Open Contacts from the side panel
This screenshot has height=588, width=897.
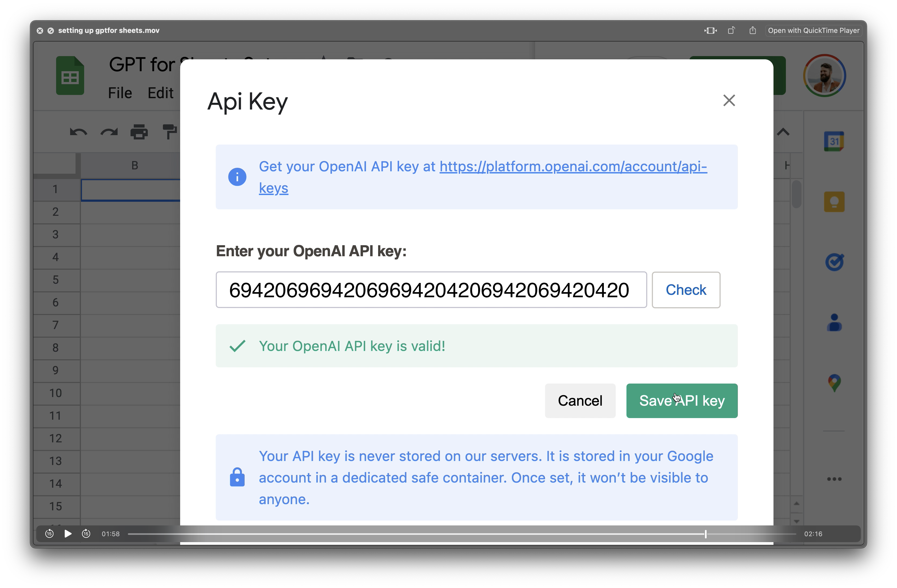834,323
